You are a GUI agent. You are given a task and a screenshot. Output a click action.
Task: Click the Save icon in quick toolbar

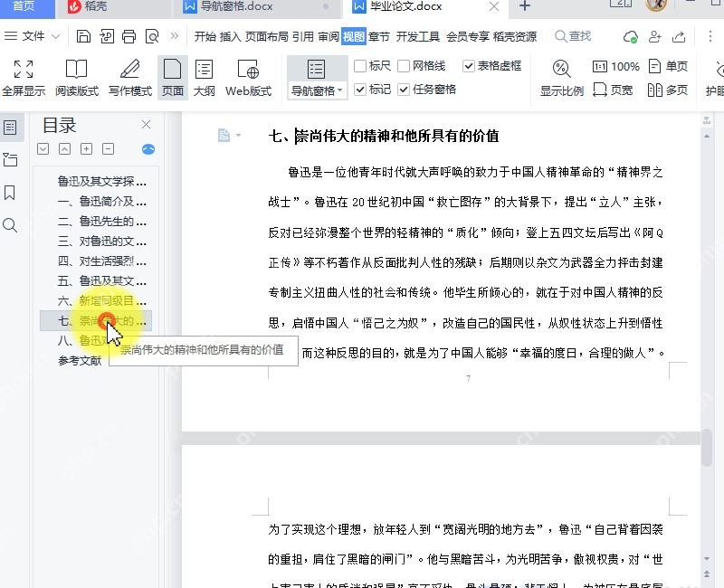pos(83,36)
